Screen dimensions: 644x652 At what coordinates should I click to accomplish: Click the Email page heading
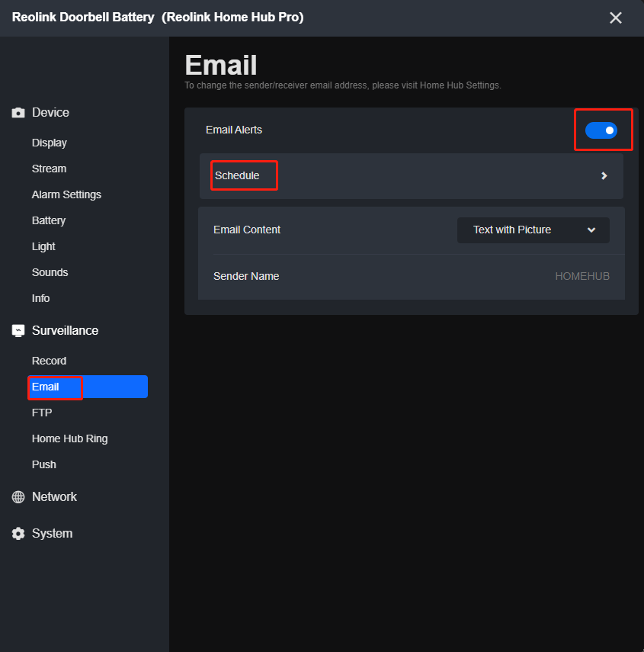(221, 66)
